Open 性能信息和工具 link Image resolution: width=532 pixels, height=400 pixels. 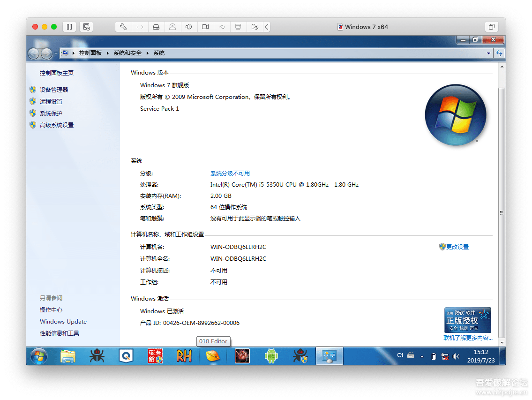pyautogui.click(x=60, y=333)
